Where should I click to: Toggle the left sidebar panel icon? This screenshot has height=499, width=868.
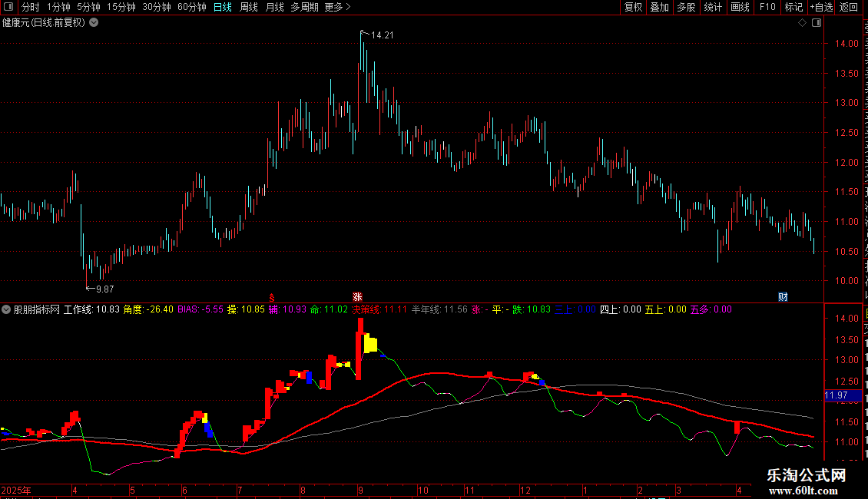pos(8,7)
